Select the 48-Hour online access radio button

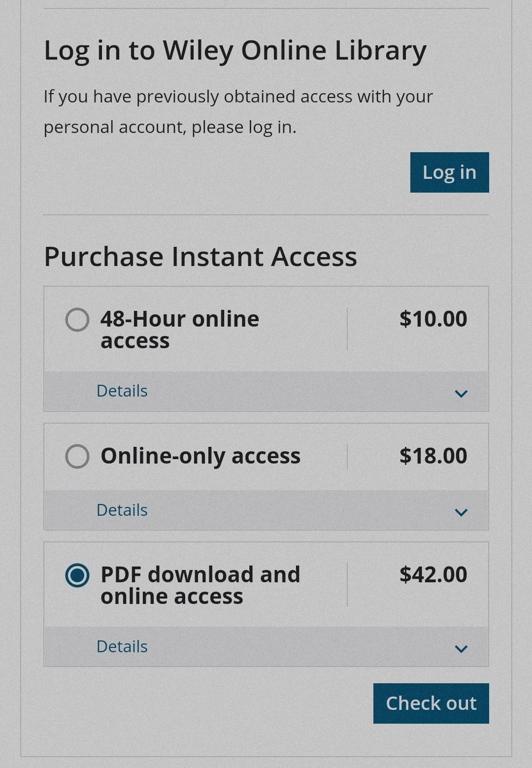tap(77, 320)
